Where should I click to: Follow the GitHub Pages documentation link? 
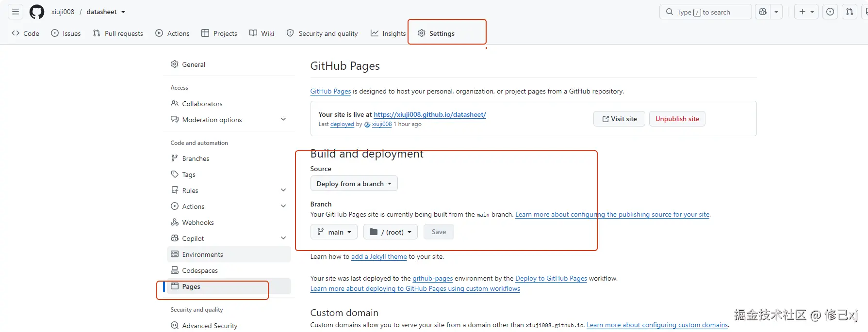pyautogui.click(x=330, y=91)
